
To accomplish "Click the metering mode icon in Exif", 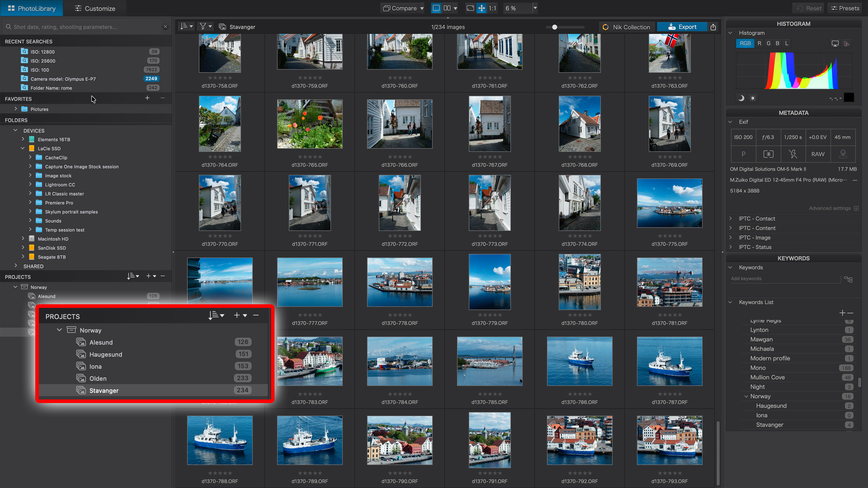I will pos(768,154).
